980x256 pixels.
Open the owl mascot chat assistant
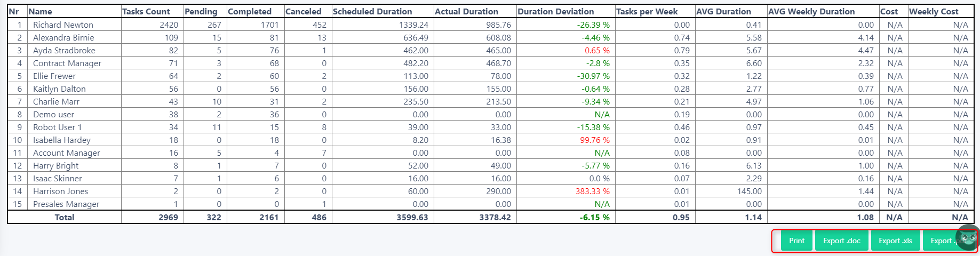(x=968, y=238)
